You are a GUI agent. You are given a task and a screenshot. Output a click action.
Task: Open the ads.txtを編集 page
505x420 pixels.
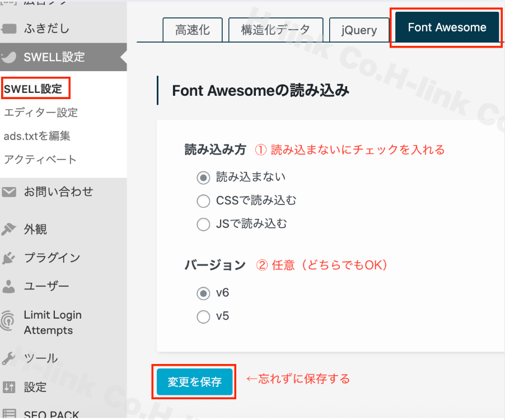tap(40, 136)
